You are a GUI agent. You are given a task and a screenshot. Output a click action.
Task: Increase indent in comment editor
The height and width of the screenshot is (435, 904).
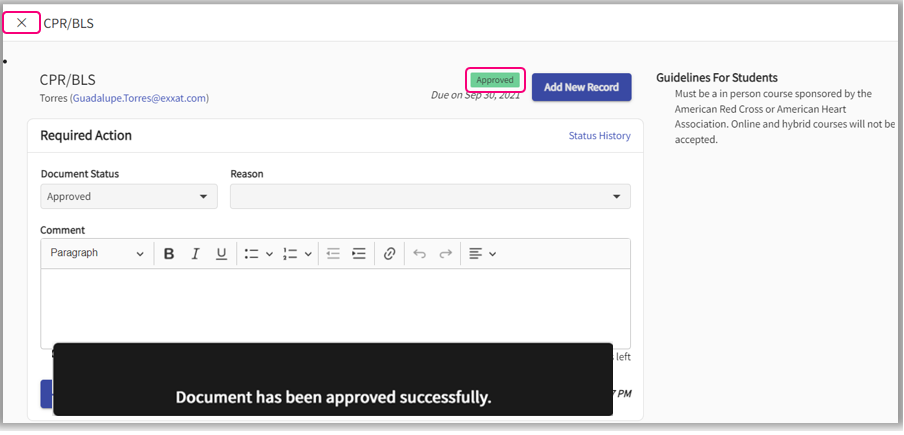click(359, 254)
